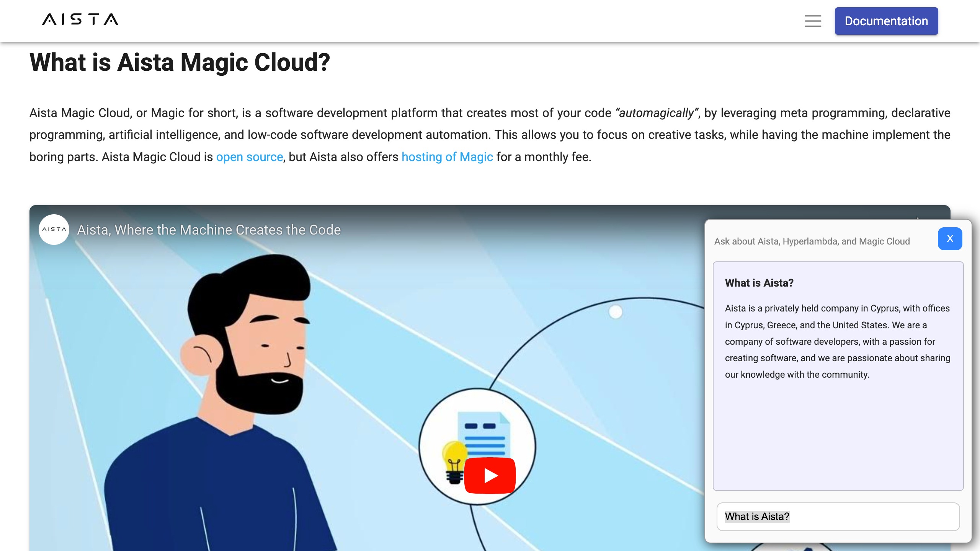
Task: Open the hamburger navigation menu
Action: (813, 21)
